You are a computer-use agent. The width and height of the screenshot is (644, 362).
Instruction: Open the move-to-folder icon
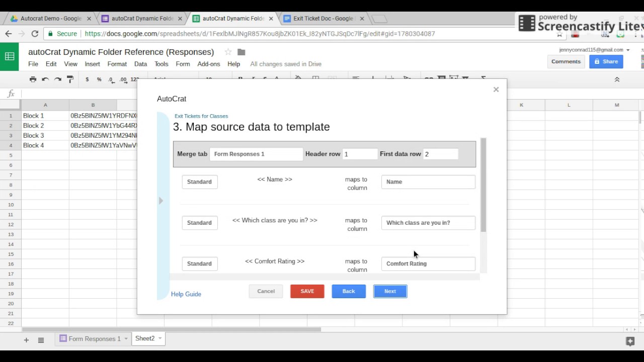(x=242, y=52)
